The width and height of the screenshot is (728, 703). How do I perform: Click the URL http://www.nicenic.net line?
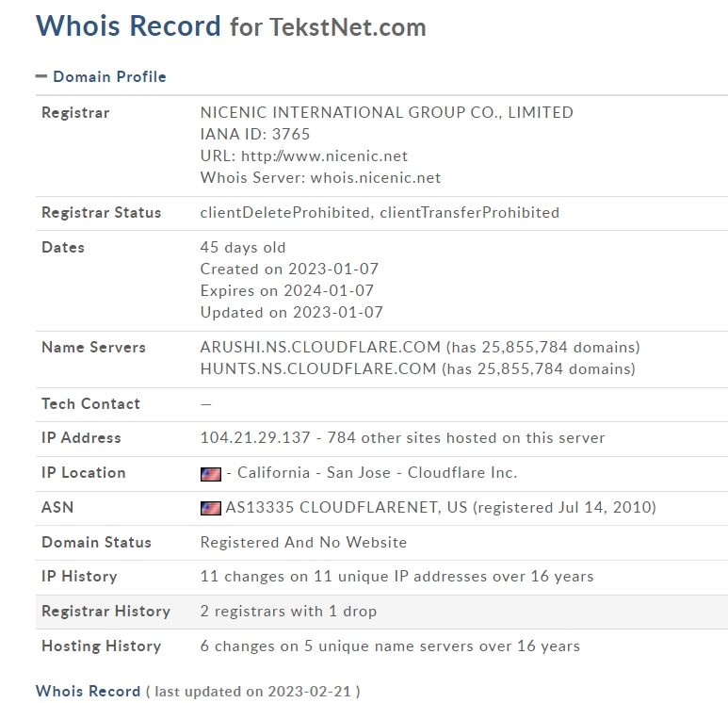[x=303, y=156]
